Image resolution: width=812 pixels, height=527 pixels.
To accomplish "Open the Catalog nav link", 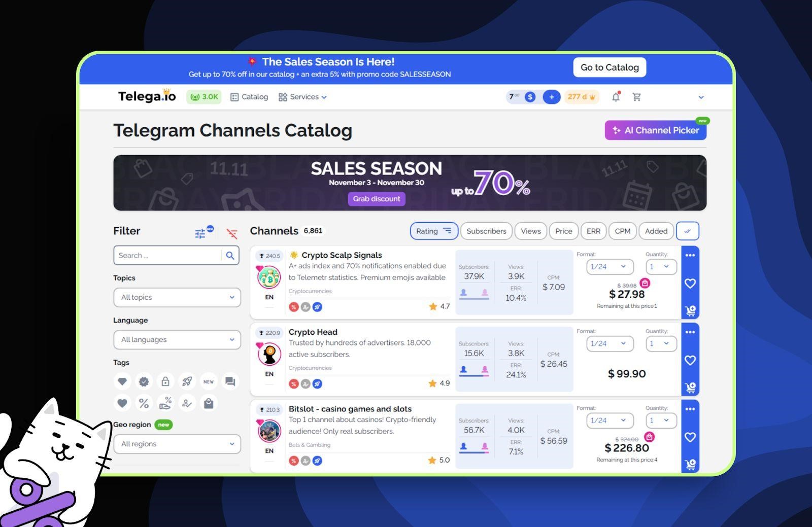I will pos(249,97).
